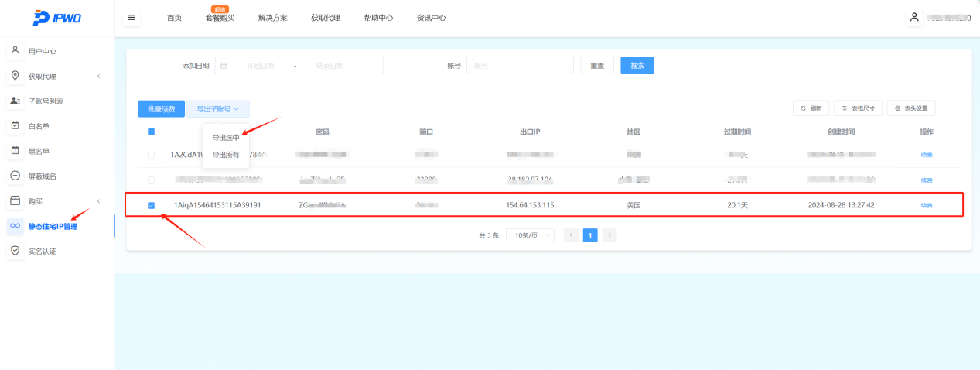
Task: Click the hamburger menu collapse icon
Action: point(131,18)
